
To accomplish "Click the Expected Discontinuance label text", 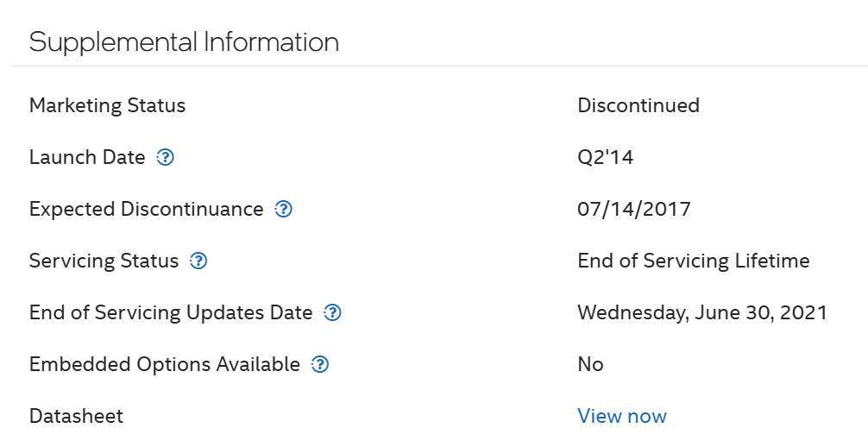I will 146,210.
